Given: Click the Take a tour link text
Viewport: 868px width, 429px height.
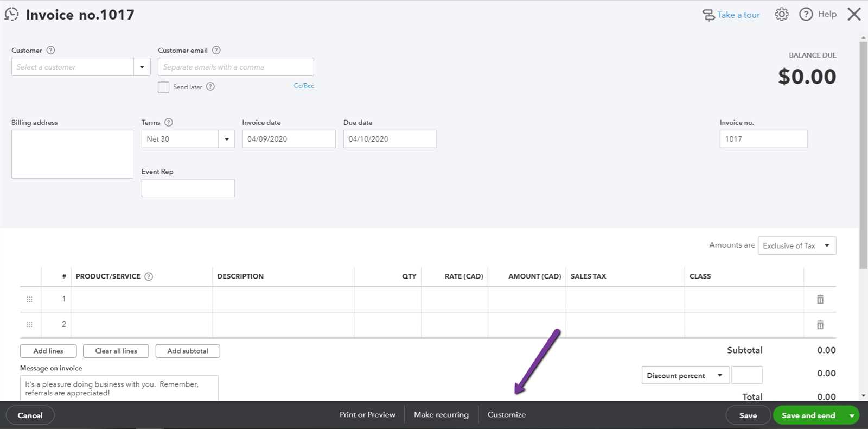Looking at the screenshot, I should (x=738, y=15).
